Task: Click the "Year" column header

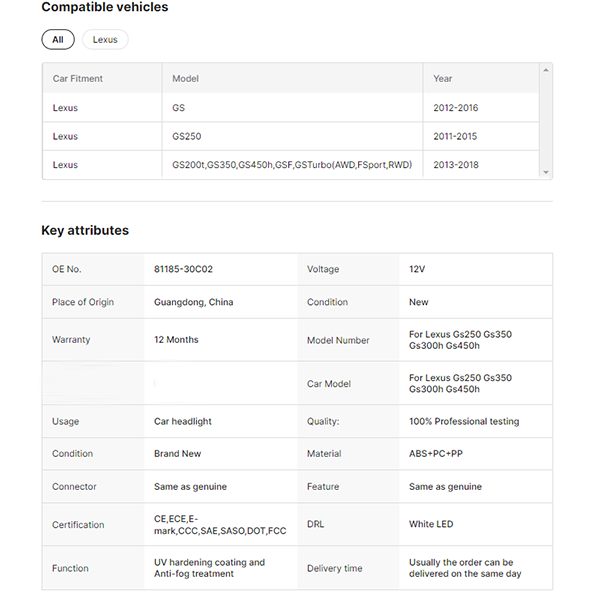Action: [x=442, y=78]
